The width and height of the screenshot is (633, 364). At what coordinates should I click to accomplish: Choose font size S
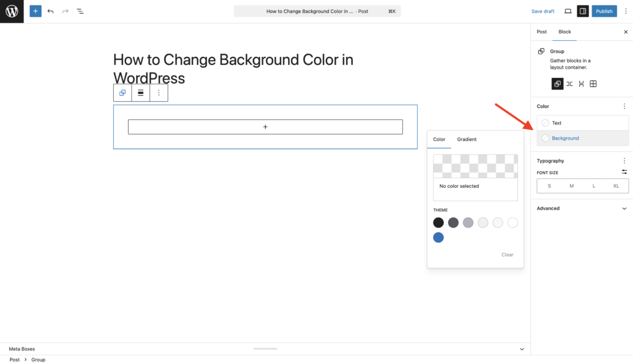click(549, 186)
